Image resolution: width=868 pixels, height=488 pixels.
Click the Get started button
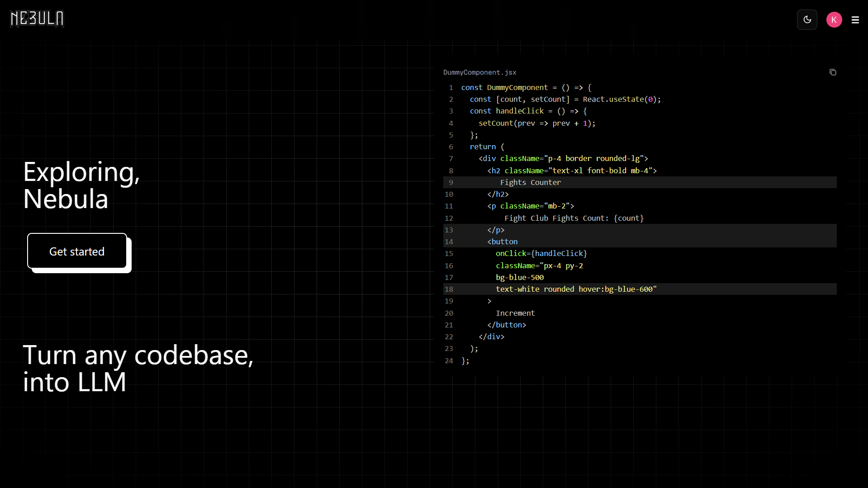tap(77, 251)
